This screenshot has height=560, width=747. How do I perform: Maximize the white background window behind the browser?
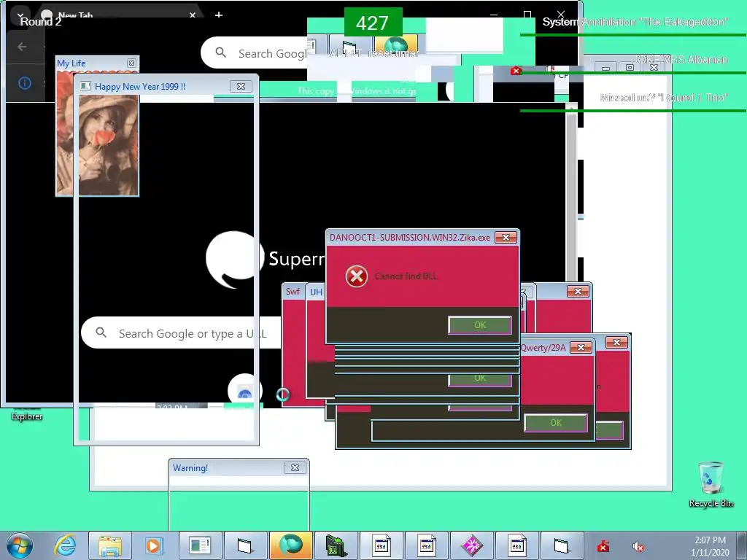pos(630,67)
